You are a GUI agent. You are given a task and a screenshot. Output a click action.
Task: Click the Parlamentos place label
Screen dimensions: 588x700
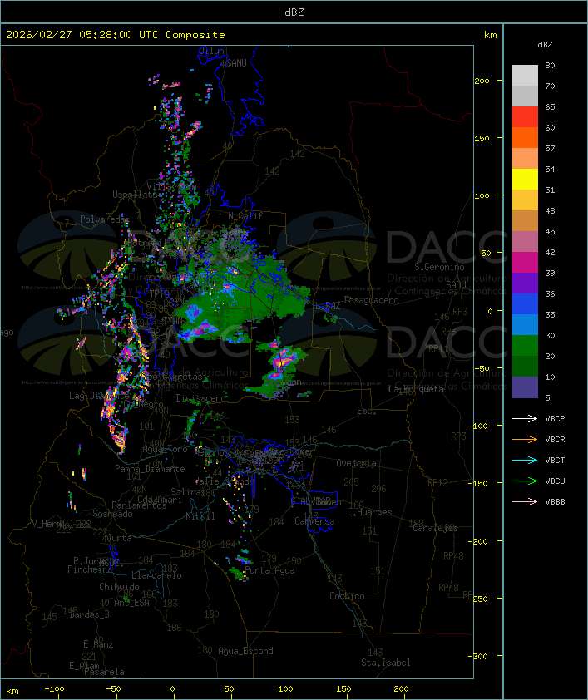click(x=139, y=505)
